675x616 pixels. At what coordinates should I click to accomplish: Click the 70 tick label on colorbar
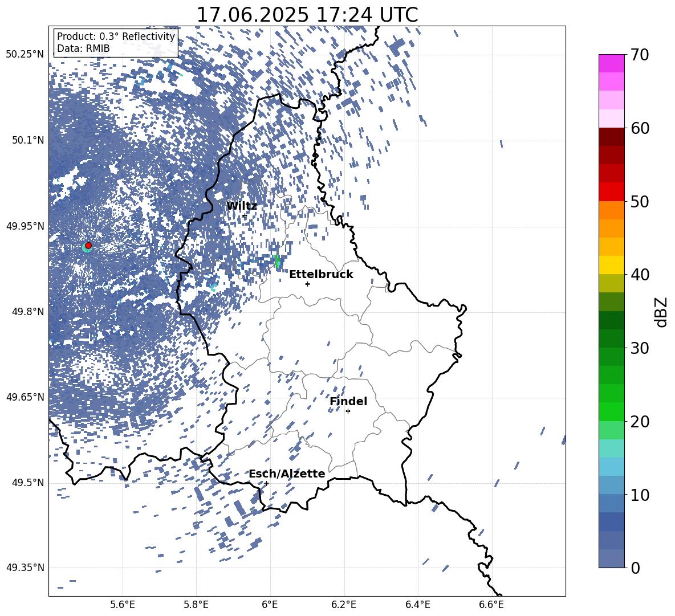click(640, 55)
